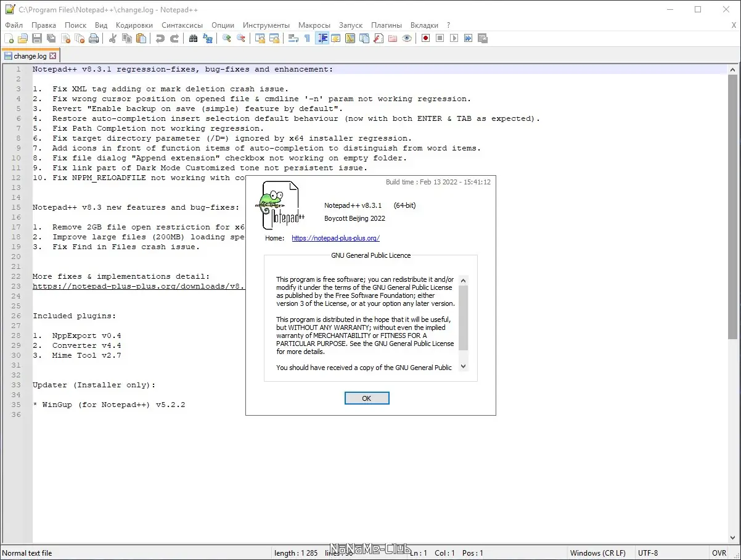
Task: Run macro multiple times icon
Action: (469, 38)
